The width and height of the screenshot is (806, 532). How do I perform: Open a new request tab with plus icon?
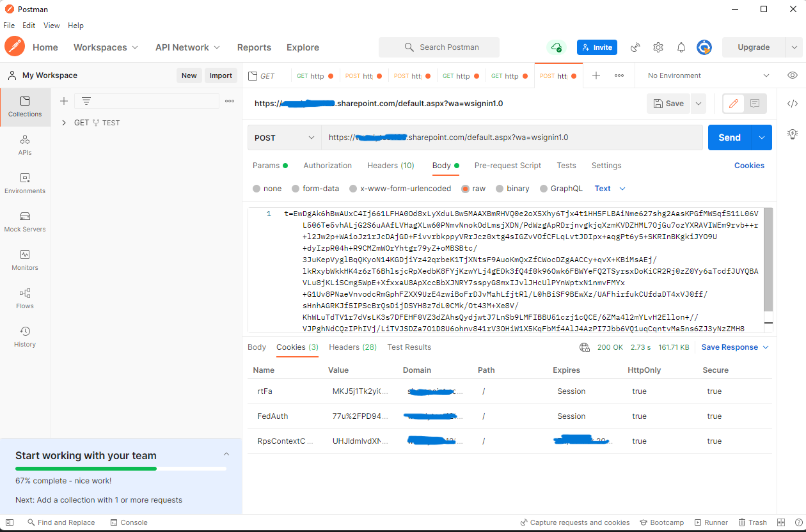[596, 75]
